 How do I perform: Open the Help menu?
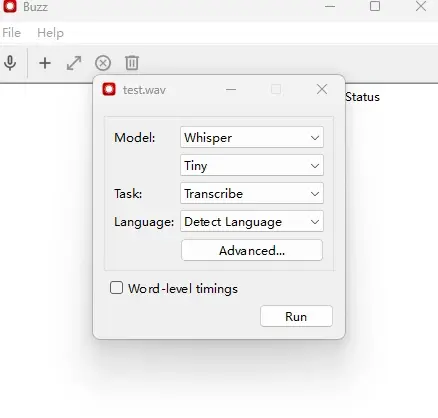(x=50, y=33)
